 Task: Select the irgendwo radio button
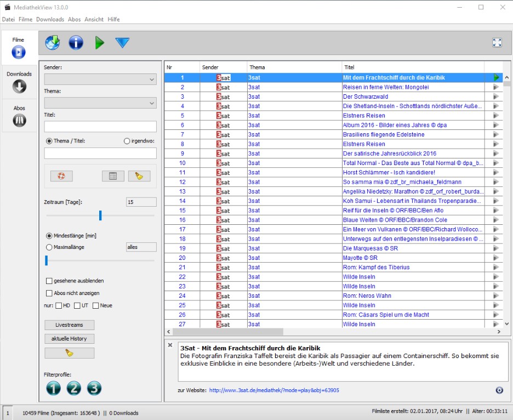[127, 141]
